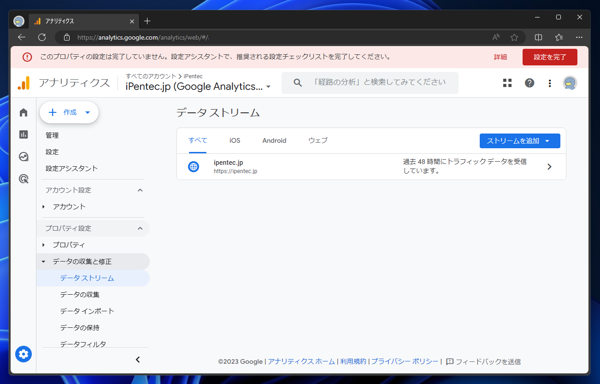Click the favorites star icon in address bar
This screenshot has height=384, width=600.
click(514, 37)
